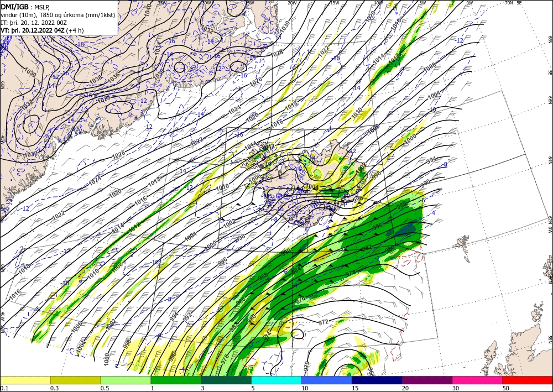Click the '984' isobar label
The width and height of the screenshot is (553, 392).
click(296, 271)
